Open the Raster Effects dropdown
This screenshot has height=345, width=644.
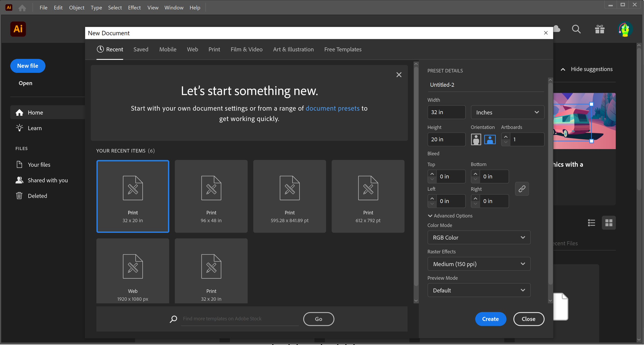click(x=479, y=264)
